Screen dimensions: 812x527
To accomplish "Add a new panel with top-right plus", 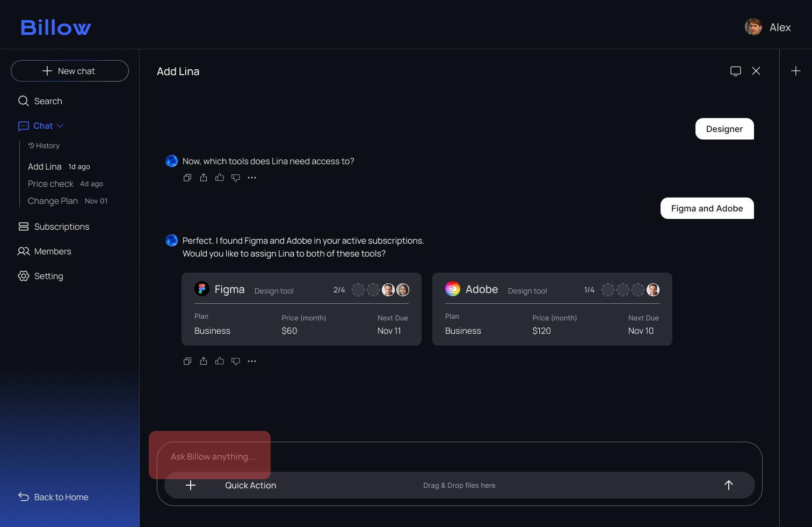I will pyautogui.click(x=796, y=71).
